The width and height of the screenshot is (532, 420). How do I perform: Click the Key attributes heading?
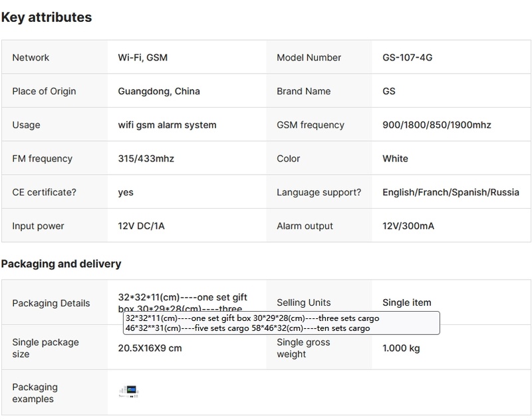[x=47, y=17]
